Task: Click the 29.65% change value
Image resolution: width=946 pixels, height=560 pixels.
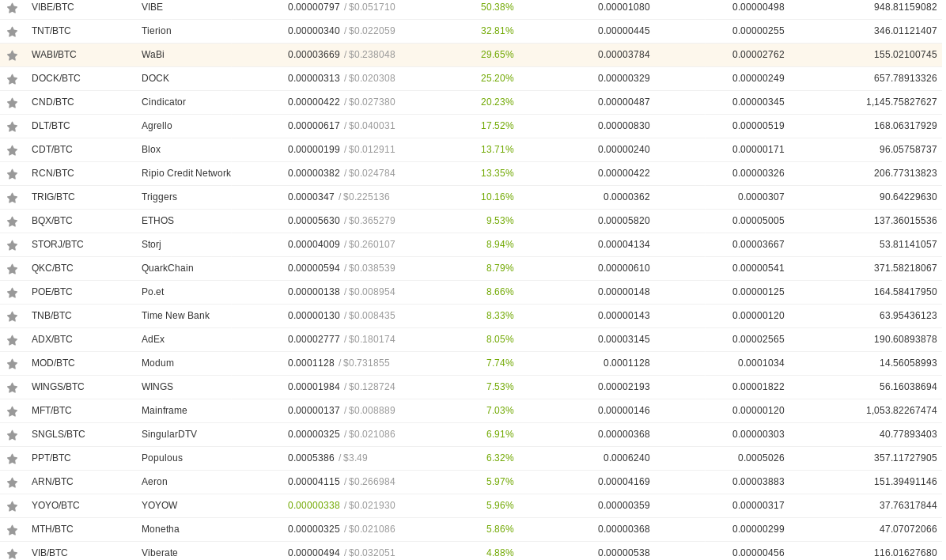Action: pos(498,55)
